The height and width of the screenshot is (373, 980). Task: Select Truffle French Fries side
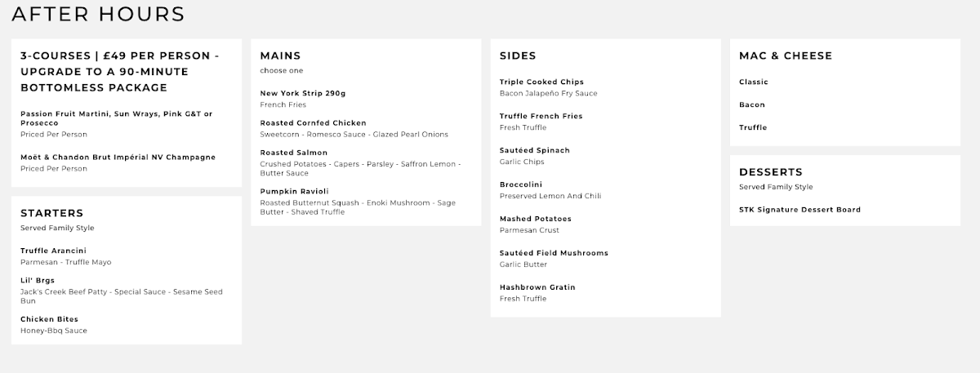click(541, 117)
